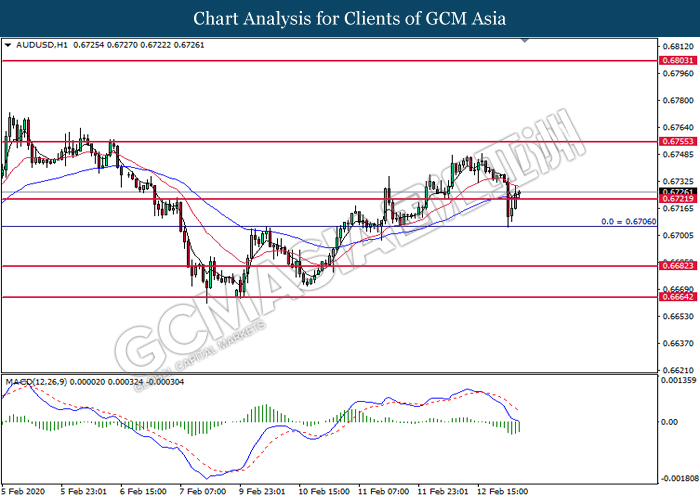Click the 0.67165 price scale value
The height and width of the screenshot is (500, 700).
pos(678,208)
